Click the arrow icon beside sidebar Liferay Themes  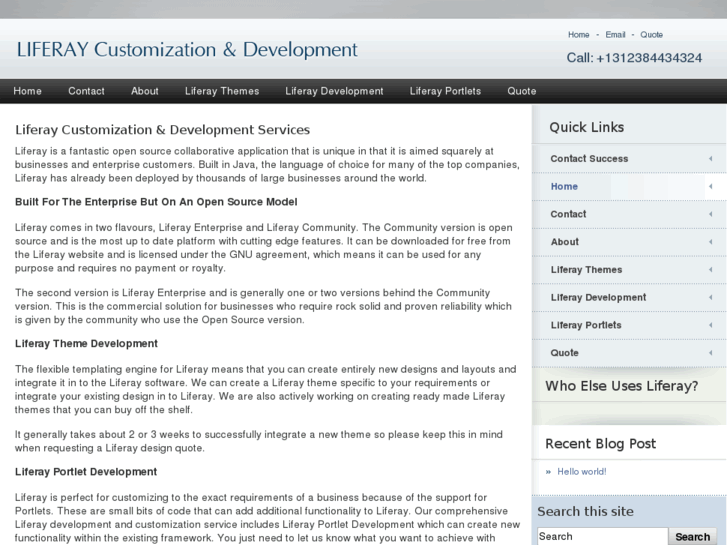tap(710, 270)
